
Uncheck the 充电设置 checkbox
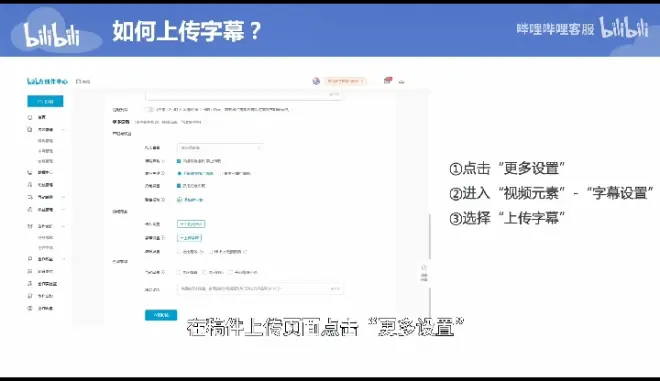[179, 186]
